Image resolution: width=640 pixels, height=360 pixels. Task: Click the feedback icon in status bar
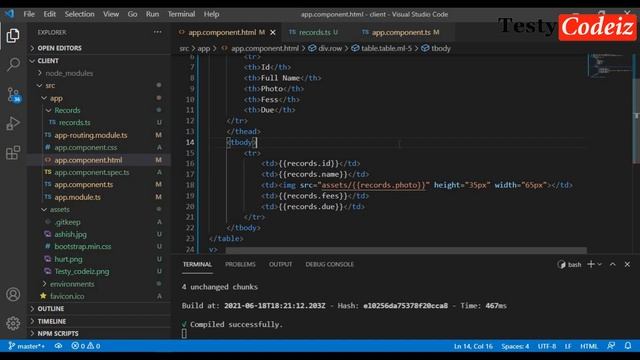pos(611,346)
